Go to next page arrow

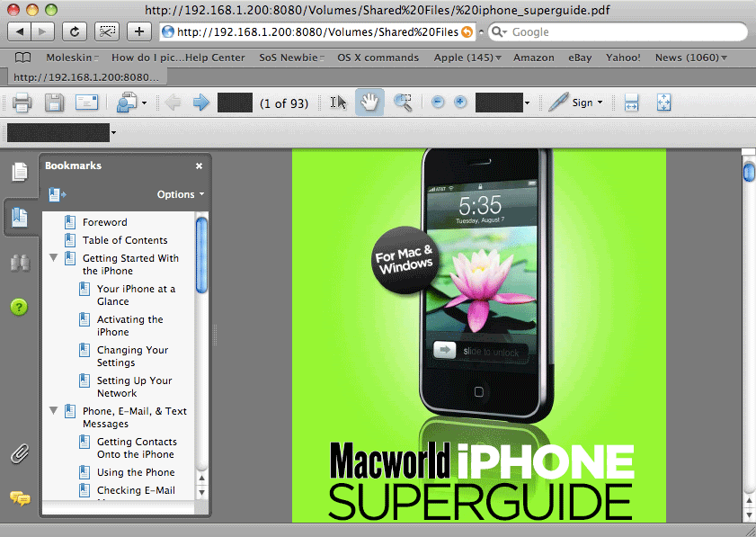pos(201,103)
